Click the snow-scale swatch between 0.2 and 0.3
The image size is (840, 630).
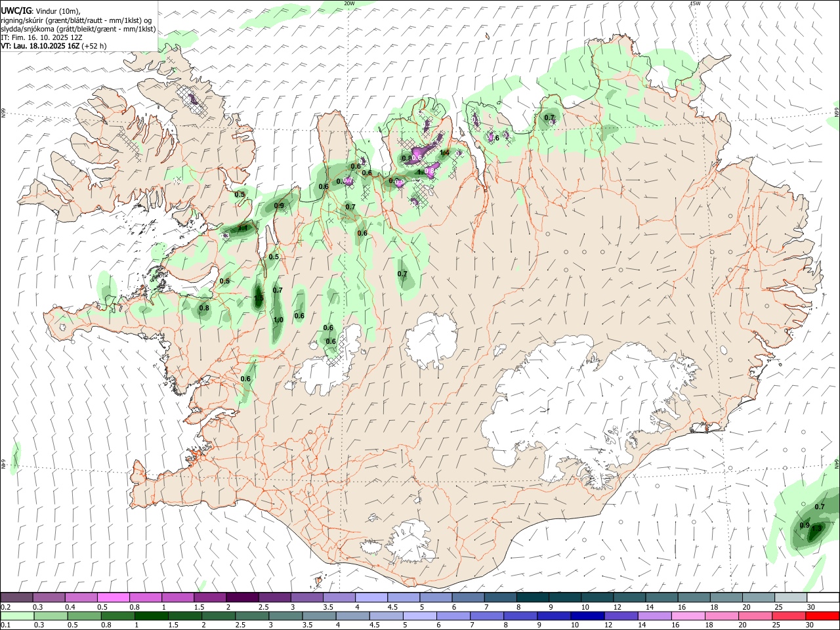(17, 597)
